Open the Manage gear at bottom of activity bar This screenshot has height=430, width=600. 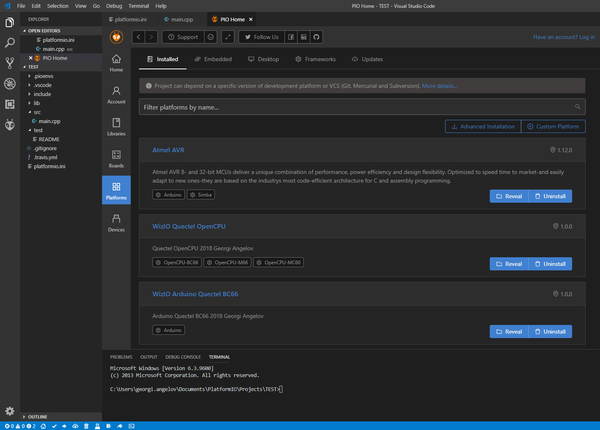(x=10, y=411)
